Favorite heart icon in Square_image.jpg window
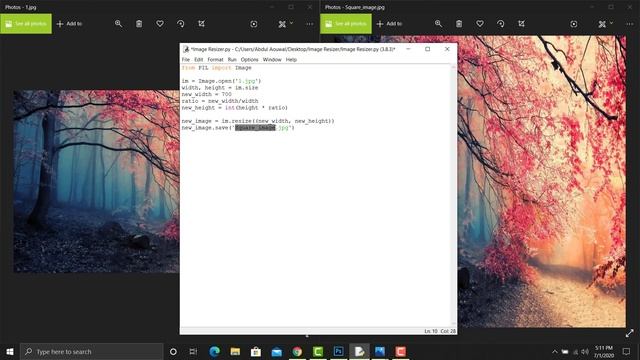 click(x=480, y=24)
